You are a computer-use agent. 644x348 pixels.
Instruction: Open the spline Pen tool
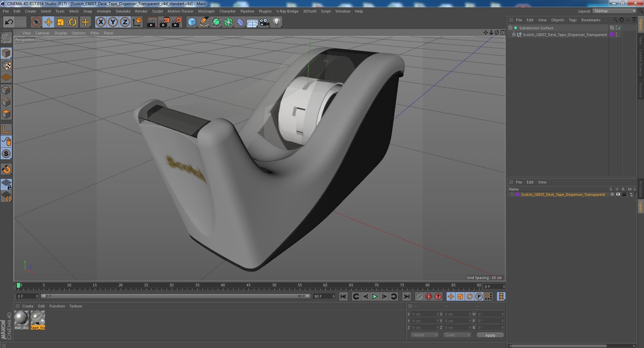[204, 22]
